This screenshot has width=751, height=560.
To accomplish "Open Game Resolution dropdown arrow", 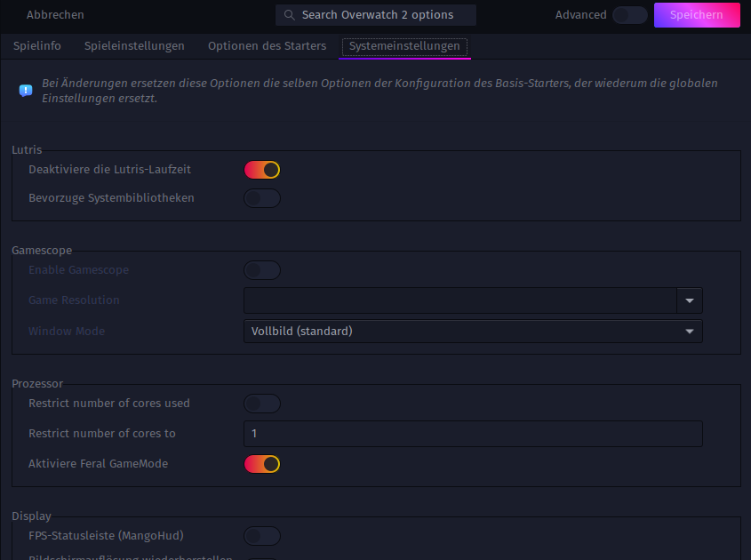I will (x=689, y=300).
